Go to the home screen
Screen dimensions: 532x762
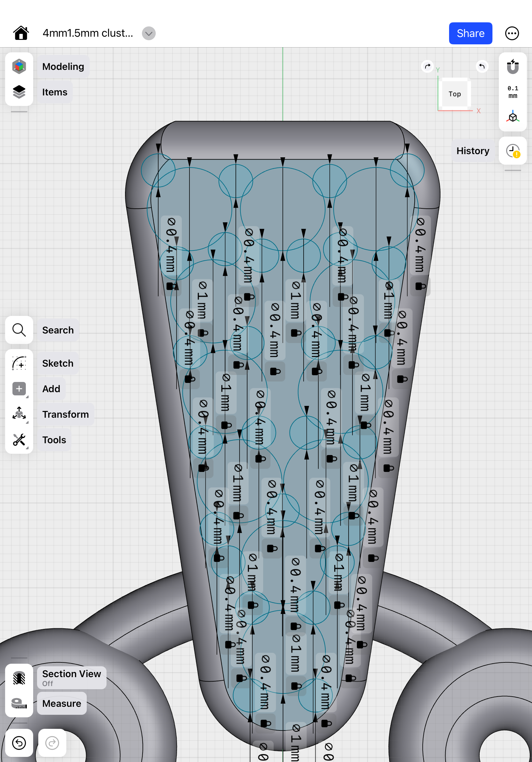point(21,33)
